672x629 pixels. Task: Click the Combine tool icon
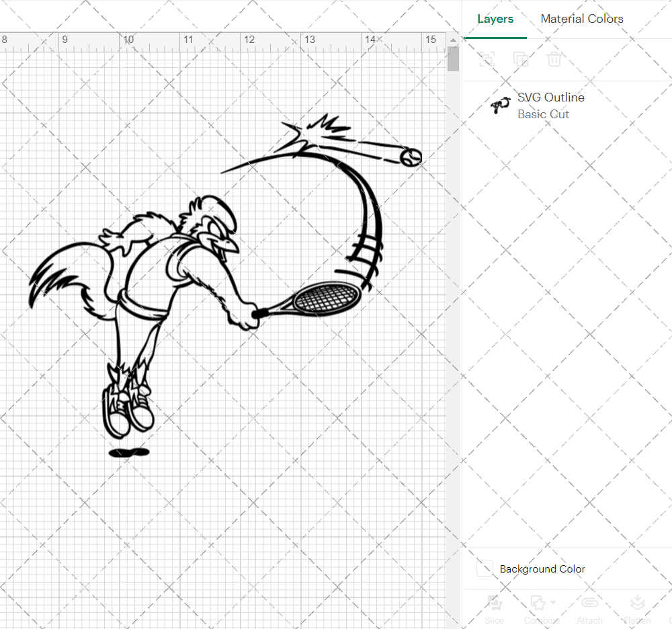click(538, 602)
